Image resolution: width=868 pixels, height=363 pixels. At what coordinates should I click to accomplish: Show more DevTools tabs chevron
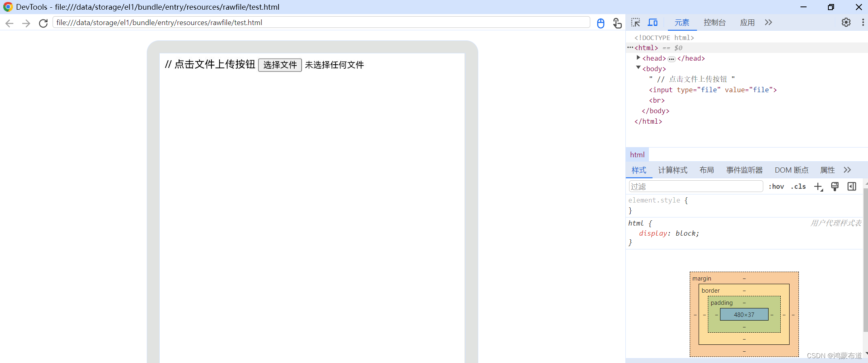[769, 23]
